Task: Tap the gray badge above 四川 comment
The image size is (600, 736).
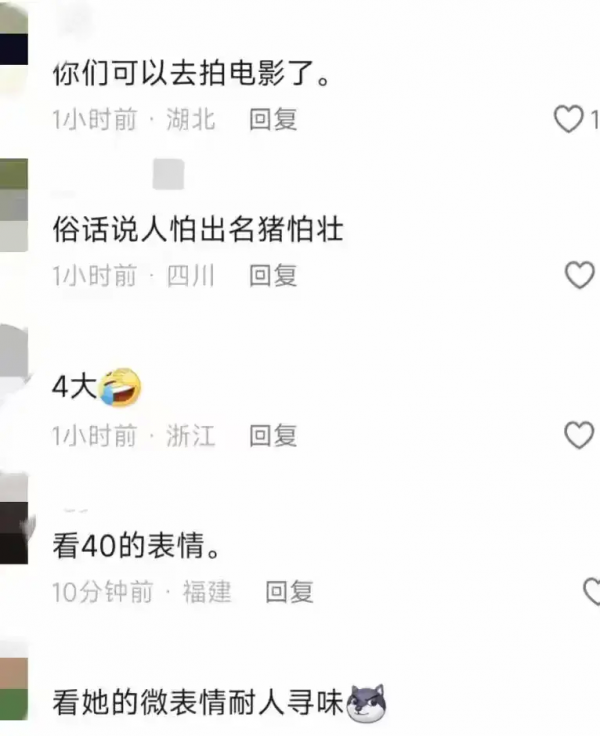Action: (x=169, y=174)
